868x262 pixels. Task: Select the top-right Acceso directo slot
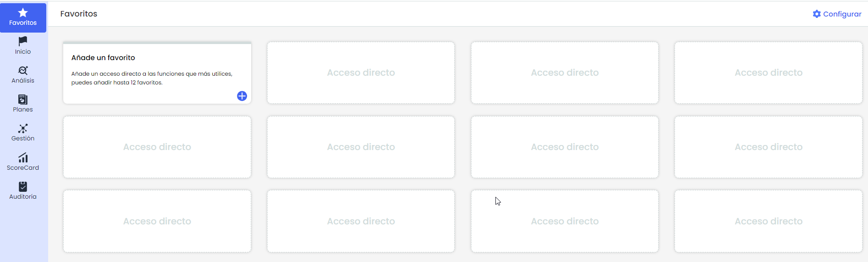pos(769,73)
